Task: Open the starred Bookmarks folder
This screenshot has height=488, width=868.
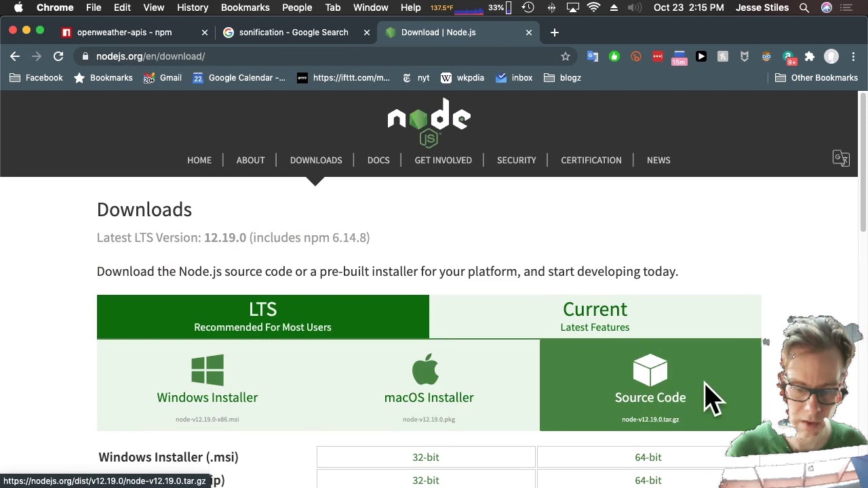Action: (x=103, y=77)
